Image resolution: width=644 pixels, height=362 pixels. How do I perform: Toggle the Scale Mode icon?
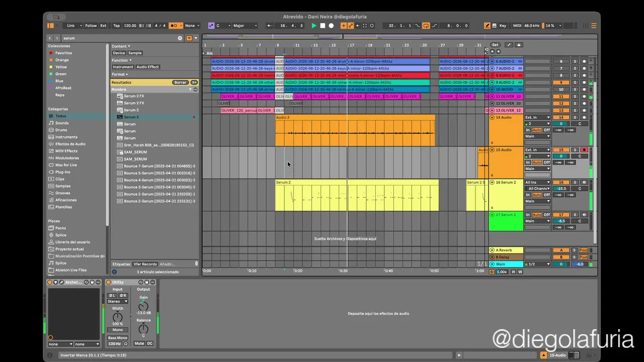tap(211, 26)
